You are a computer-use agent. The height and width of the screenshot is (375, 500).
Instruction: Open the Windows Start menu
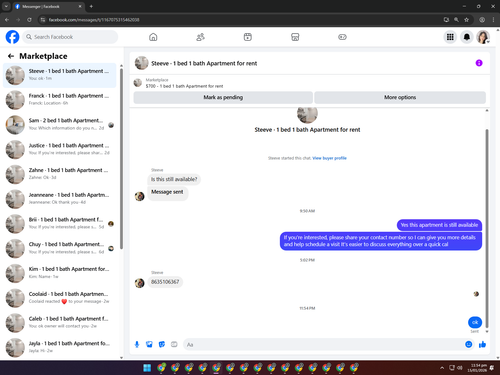(147, 368)
